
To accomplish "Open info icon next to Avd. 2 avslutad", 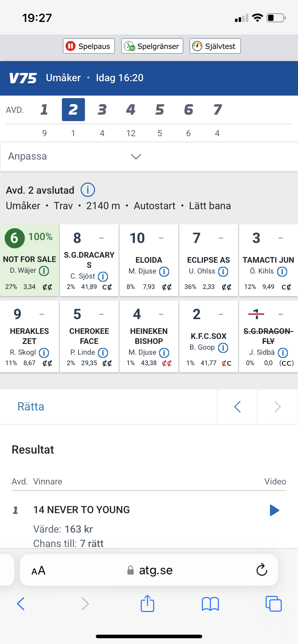I will click(x=88, y=190).
